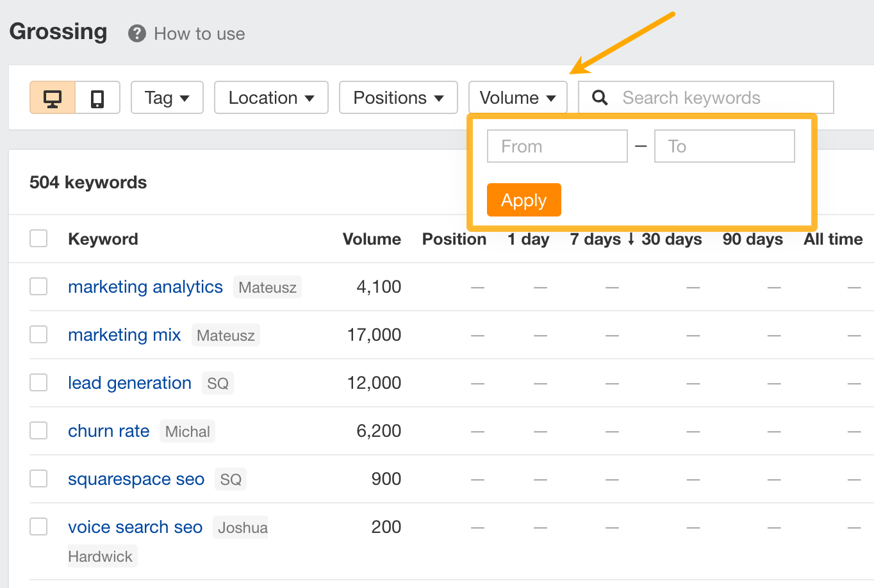Click the 12,000 volume value
874x588 pixels.
(x=374, y=382)
